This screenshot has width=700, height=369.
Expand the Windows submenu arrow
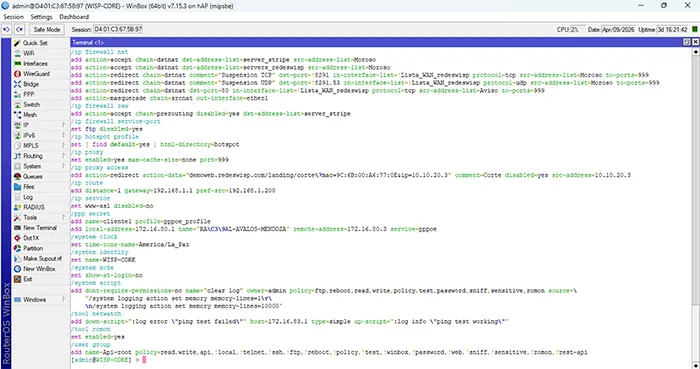tap(64, 300)
